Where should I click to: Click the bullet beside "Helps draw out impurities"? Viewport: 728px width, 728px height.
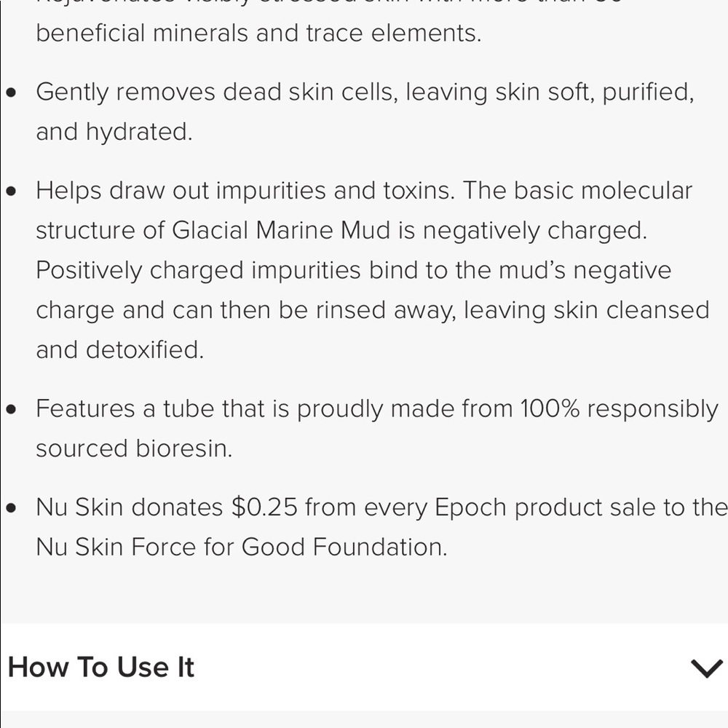tap(11, 192)
